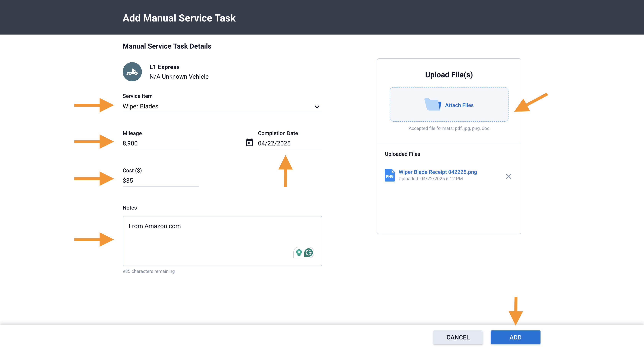Image resolution: width=644 pixels, height=350 pixels.
Task: Click the Uploaded Files section heading
Action: click(402, 154)
